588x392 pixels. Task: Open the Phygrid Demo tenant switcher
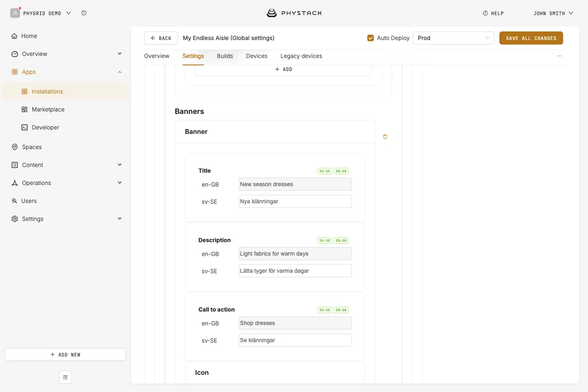pyautogui.click(x=47, y=13)
